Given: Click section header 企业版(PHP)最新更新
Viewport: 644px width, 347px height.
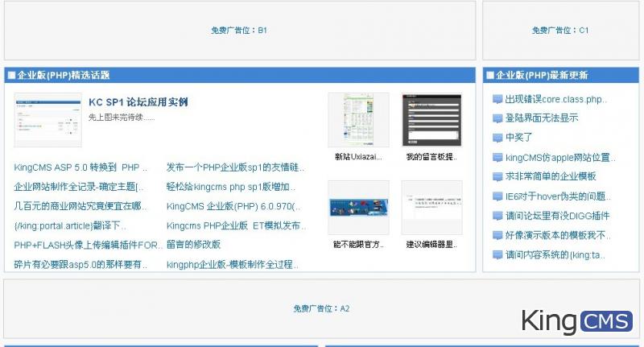Looking at the screenshot, I should [x=560, y=75].
